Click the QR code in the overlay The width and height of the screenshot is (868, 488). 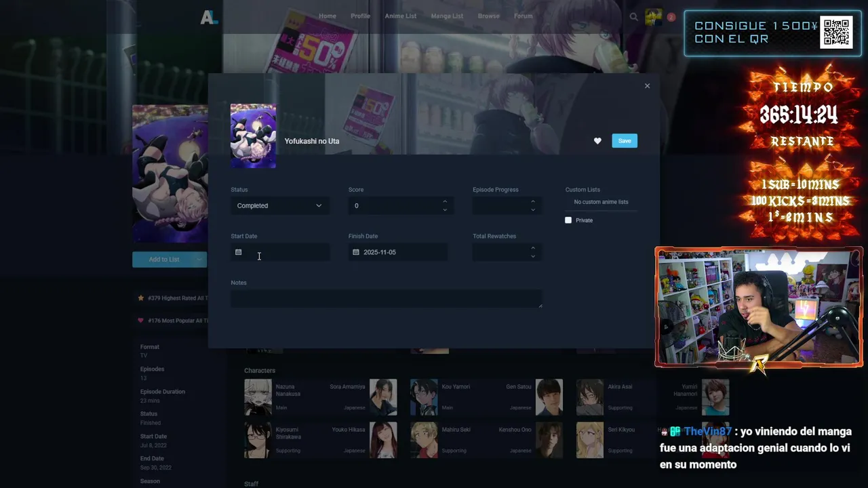pos(836,33)
